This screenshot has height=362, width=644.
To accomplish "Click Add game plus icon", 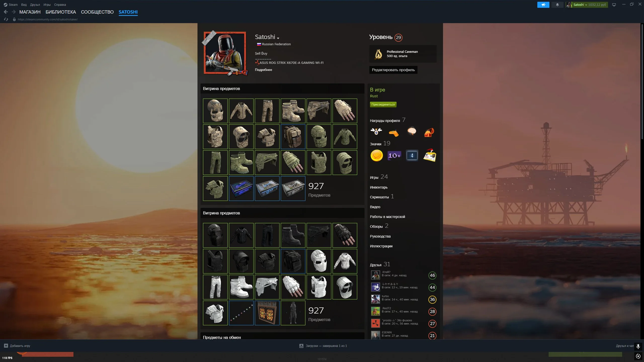I will [6, 346].
